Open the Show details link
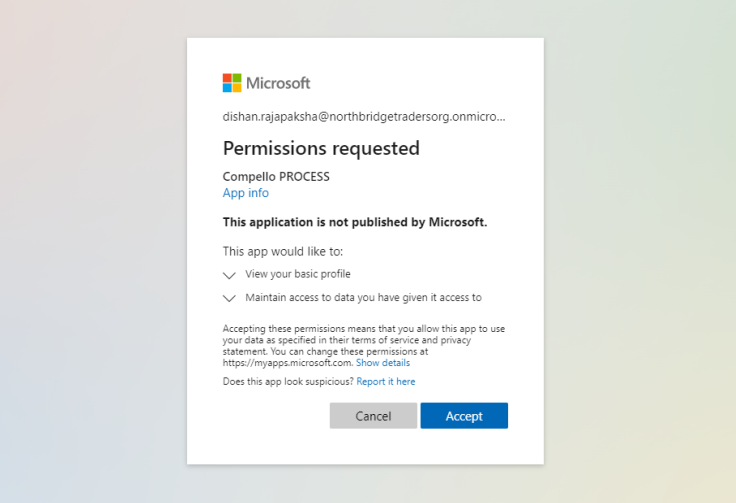 point(383,363)
